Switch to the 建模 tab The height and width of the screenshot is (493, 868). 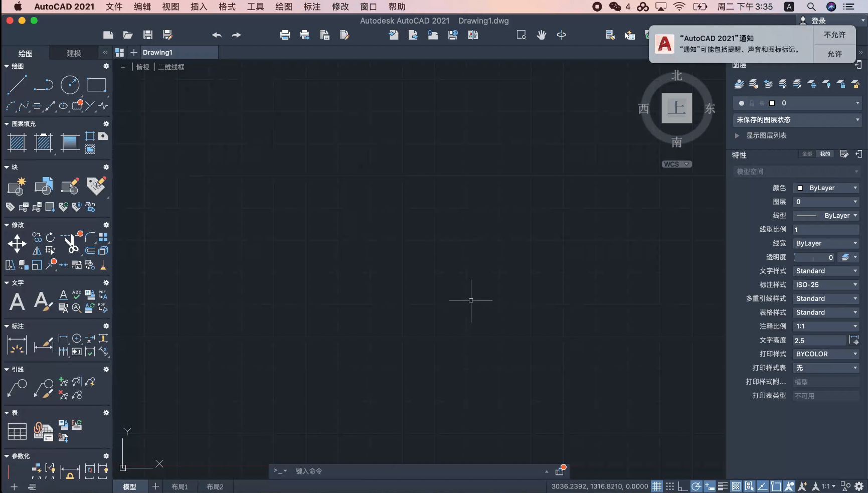click(x=74, y=53)
